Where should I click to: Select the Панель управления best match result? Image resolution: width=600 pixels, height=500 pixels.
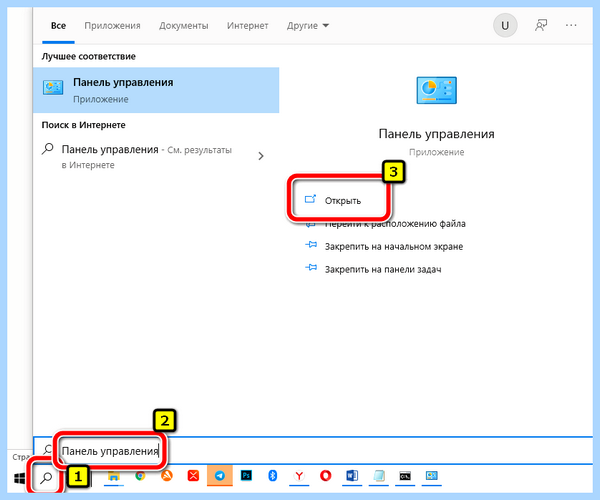[156, 90]
